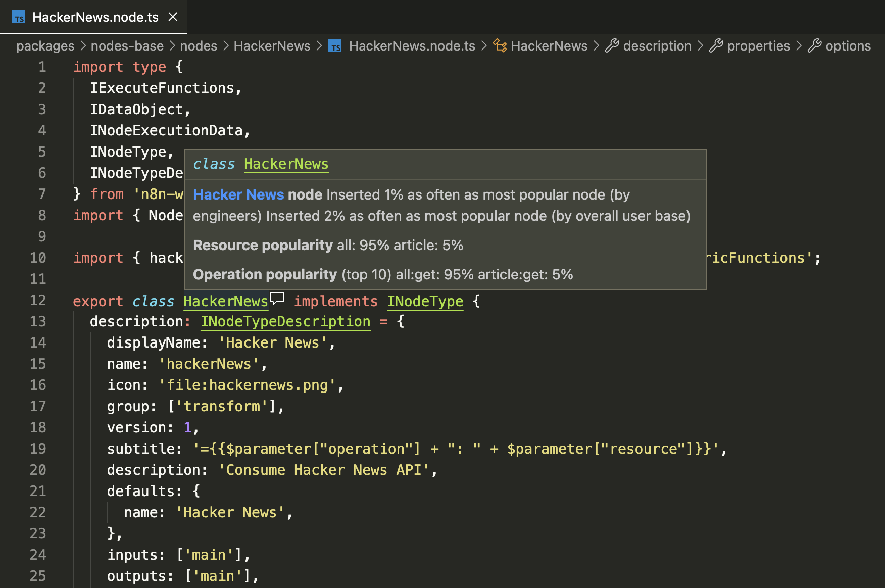Select the HackerNews.node.ts editor tab
This screenshot has height=588, width=885.
[93, 17]
